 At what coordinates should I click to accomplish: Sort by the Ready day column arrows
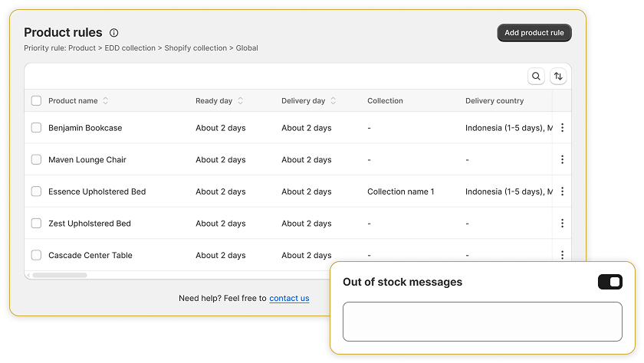pyautogui.click(x=240, y=101)
